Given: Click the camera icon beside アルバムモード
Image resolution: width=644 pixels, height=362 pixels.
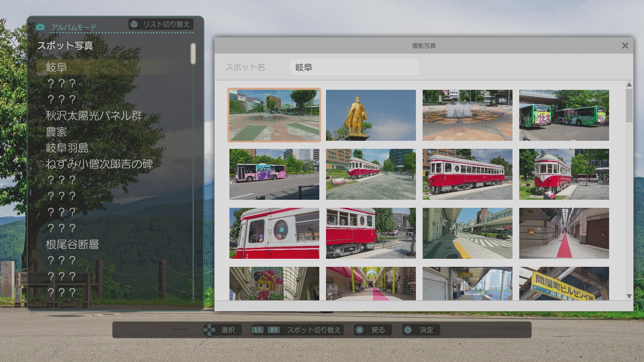Looking at the screenshot, I should (40, 27).
